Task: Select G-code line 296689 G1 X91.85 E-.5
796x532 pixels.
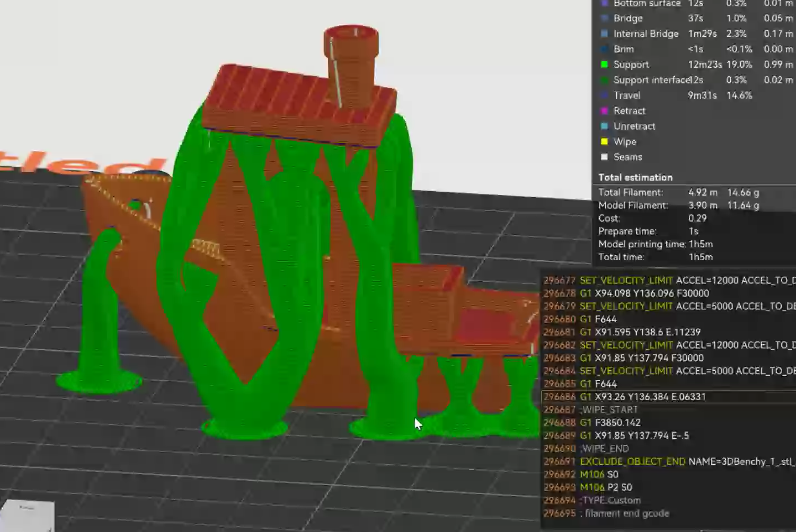Action: tap(669, 436)
